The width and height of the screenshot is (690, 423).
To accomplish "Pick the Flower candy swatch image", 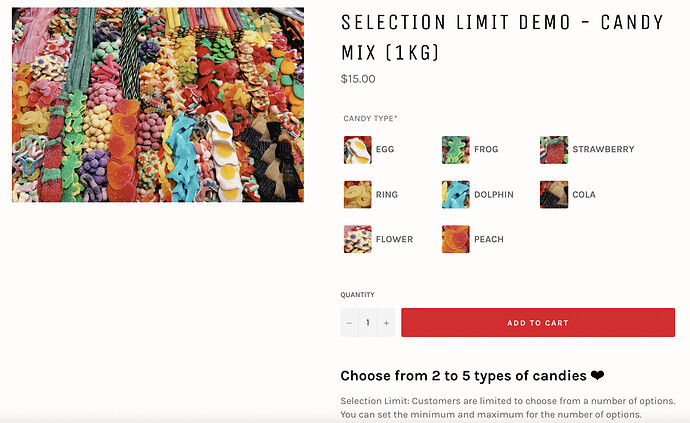I will pos(357,240).
